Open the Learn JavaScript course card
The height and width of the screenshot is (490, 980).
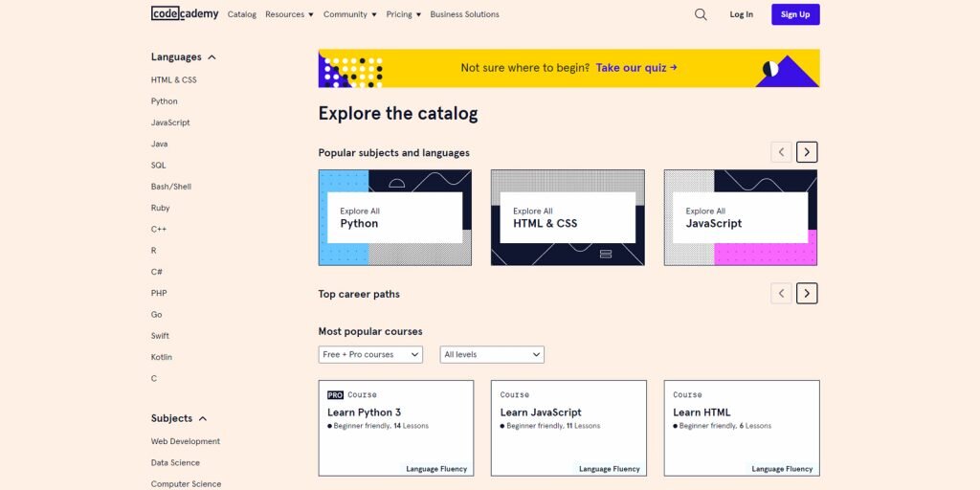coord(568,428)
